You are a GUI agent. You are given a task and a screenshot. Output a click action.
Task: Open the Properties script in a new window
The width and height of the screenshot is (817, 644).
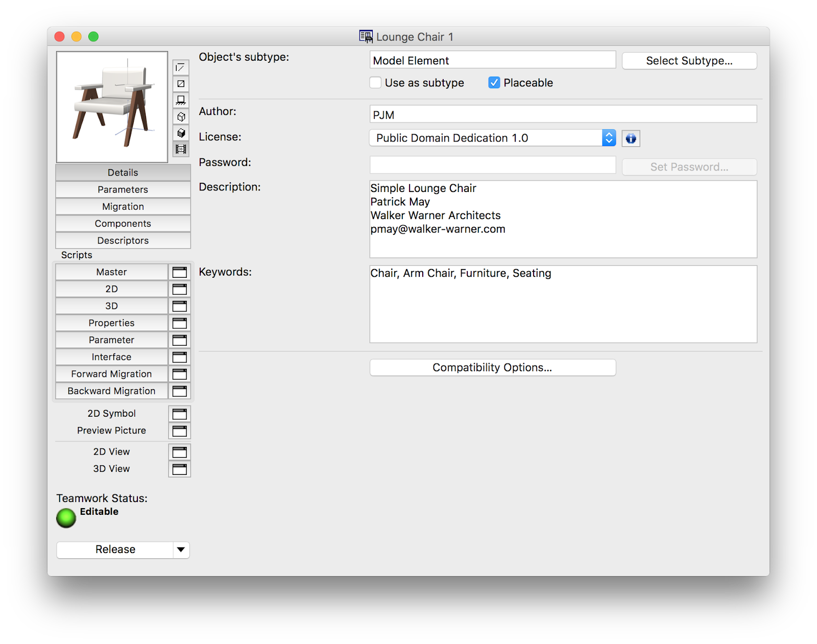[180, 323]
